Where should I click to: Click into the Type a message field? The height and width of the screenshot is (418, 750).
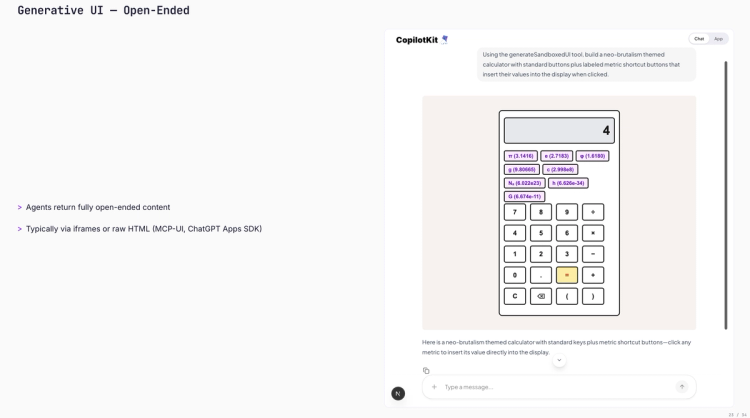click(557, 387)
